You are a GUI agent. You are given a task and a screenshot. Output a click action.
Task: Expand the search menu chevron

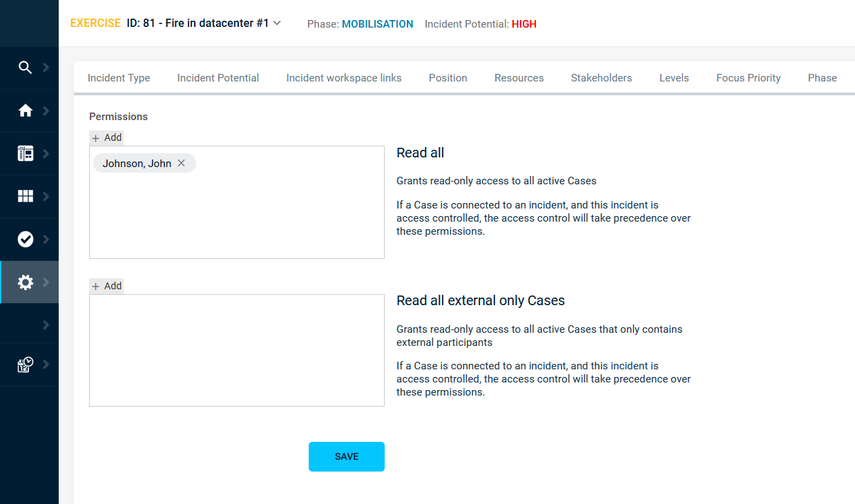pos(46,67)
